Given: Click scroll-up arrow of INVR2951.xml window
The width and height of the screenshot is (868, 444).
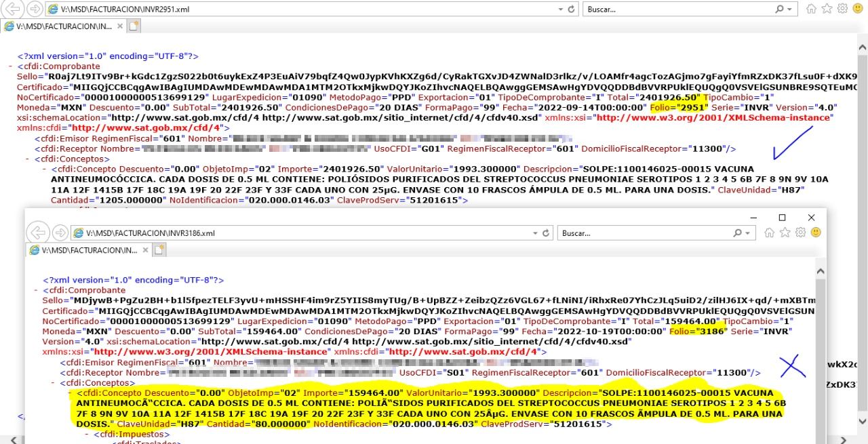Looking at the screenshot, I should [x=863, y=48].
